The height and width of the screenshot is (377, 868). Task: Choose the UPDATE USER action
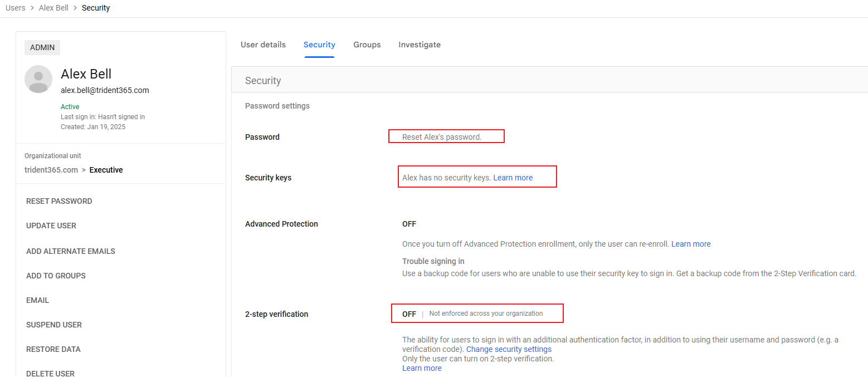tap(51, 226)
